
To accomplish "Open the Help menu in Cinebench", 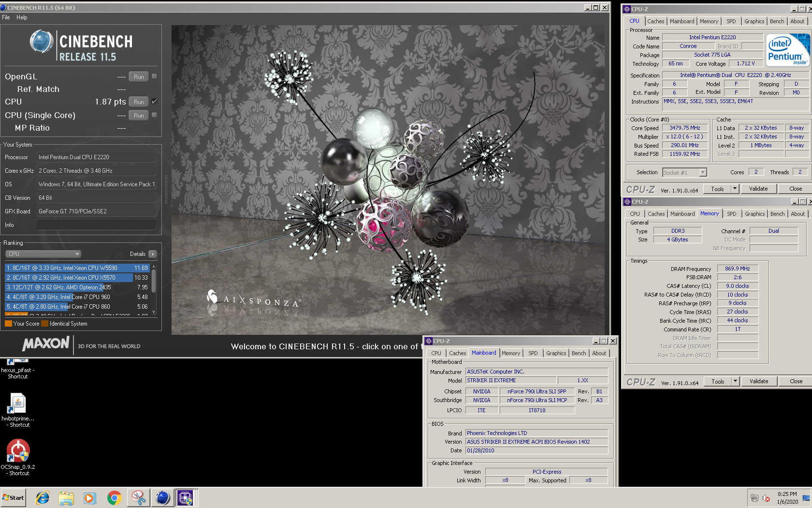I will [x=22, y=17].
